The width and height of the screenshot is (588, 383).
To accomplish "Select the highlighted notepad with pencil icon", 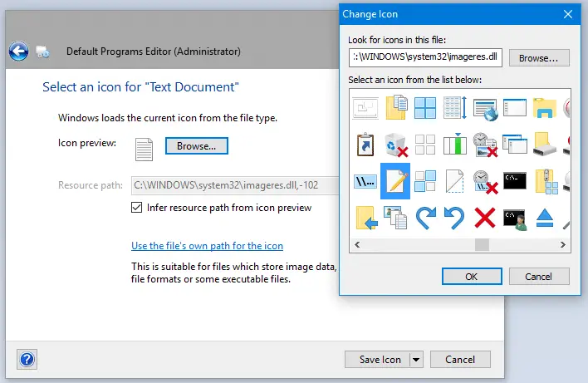I will point(395,181).
